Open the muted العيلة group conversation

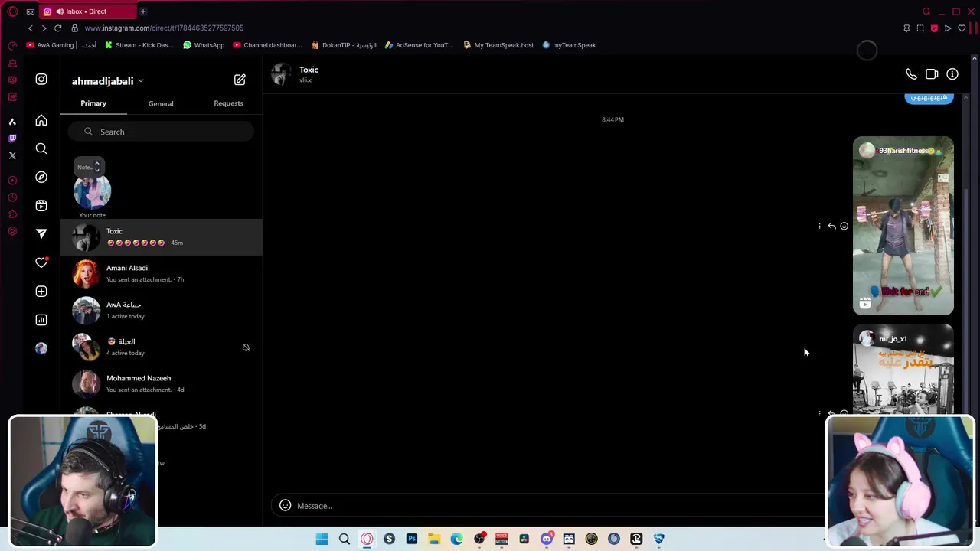point(162,347)
